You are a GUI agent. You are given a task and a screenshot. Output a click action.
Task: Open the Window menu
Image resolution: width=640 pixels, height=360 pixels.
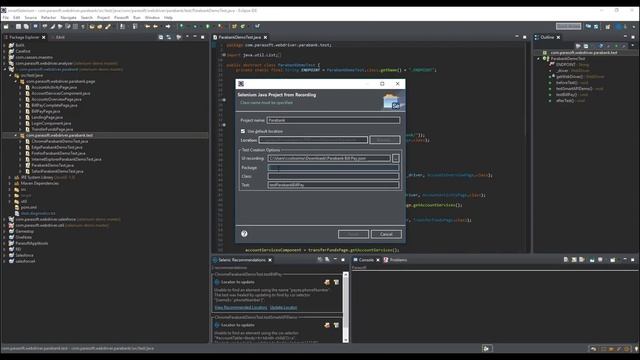[x=152, y=18]
